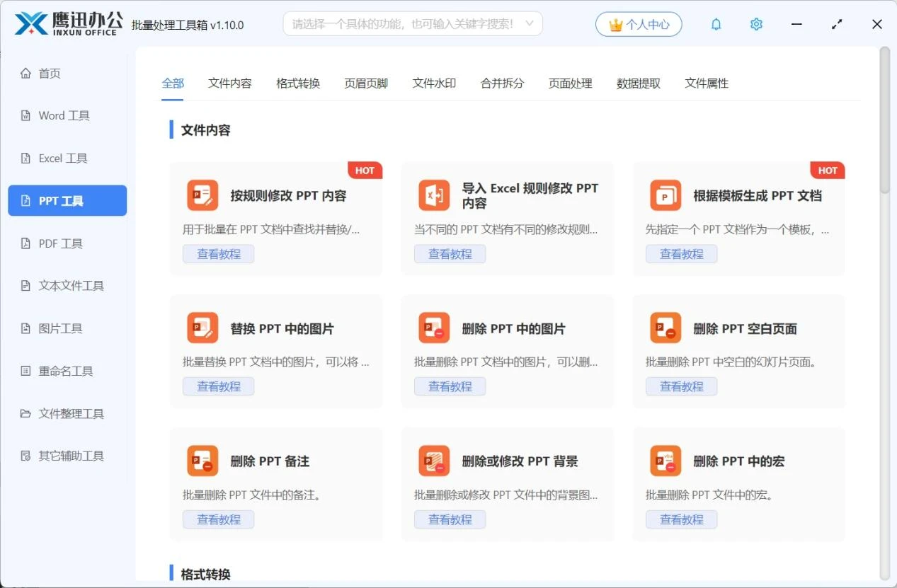This screenshot has width=897, height=588.
Task: Select 图片工具 in the sidebar
Action: coord(67,328)
